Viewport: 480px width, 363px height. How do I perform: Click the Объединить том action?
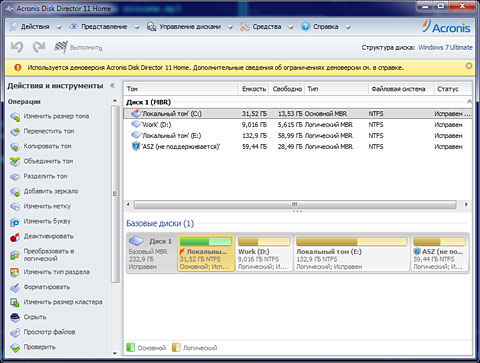point(48,161)
